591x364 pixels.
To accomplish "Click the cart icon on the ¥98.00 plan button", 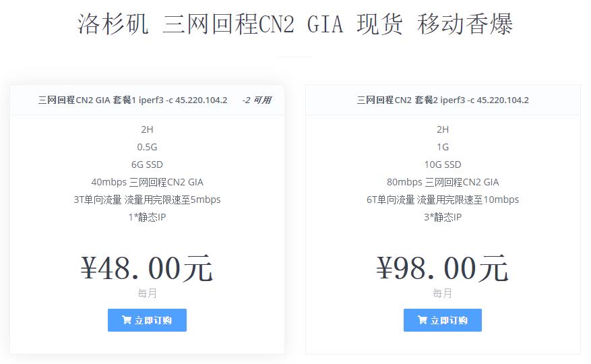I will (422, 320).
